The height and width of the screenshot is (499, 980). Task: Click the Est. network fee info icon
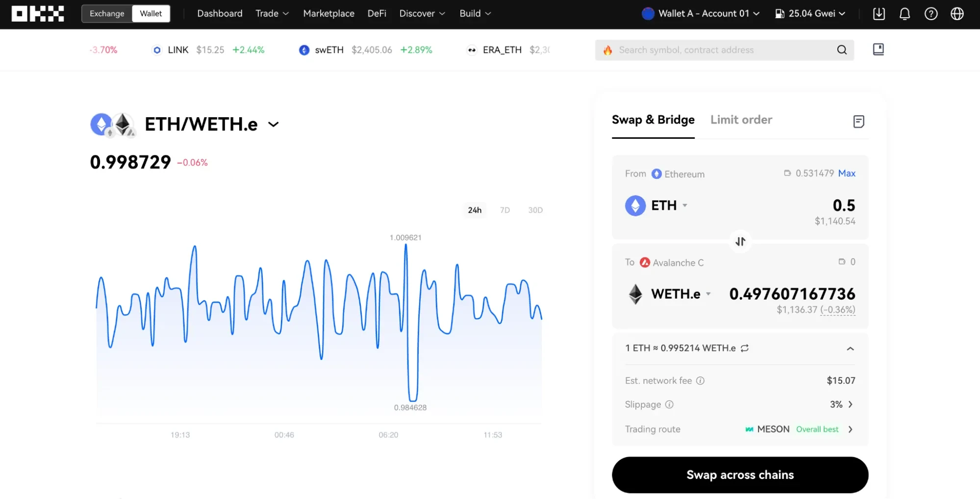700,380
